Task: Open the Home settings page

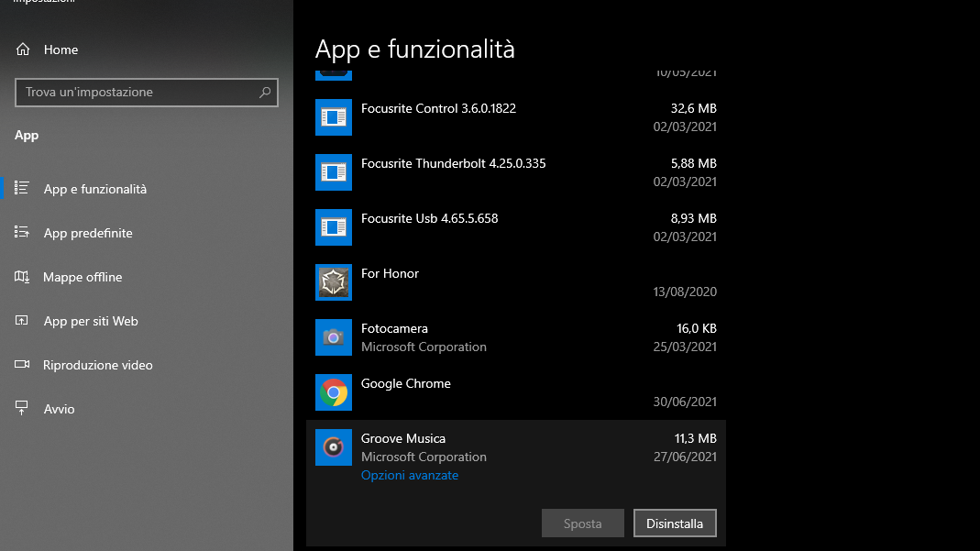Action: coord(61,50)
